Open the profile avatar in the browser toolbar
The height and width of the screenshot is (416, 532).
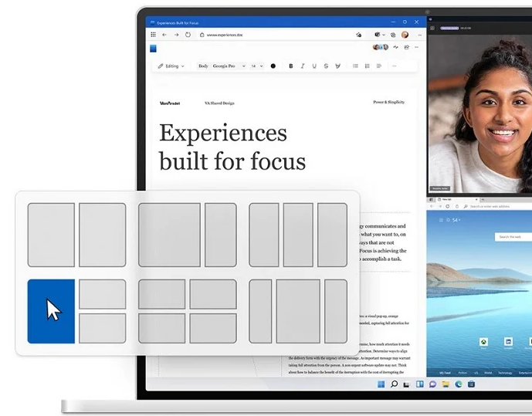coord(405,35)
